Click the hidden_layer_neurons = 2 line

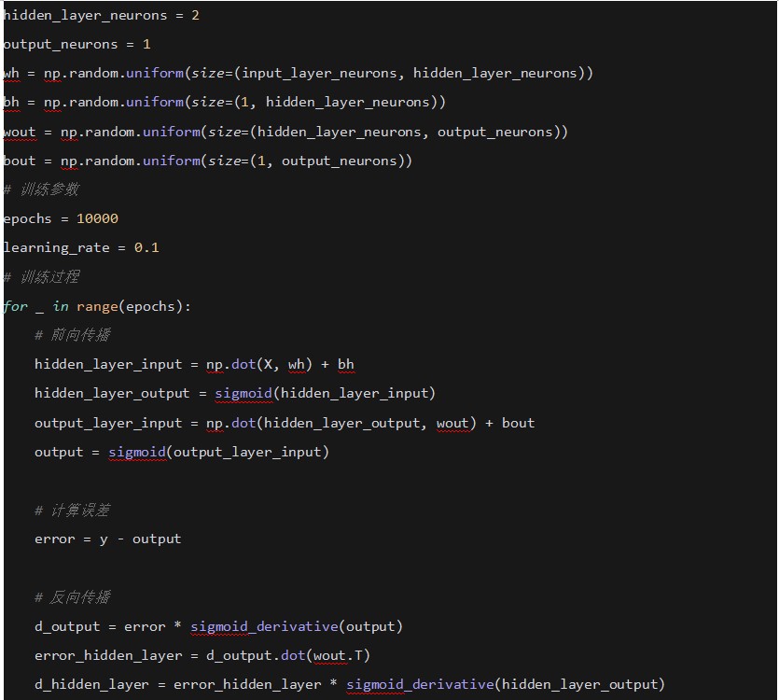pyautogui.click(x=101, y=15)
